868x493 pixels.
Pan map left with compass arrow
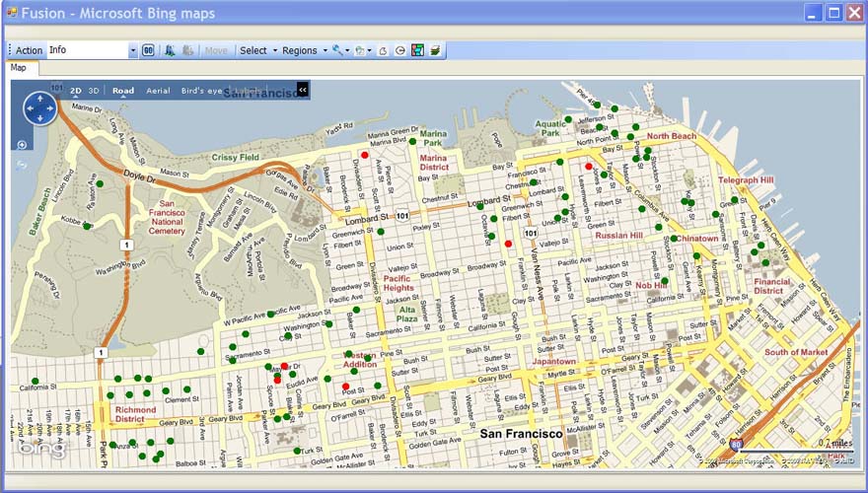[30, 108]
